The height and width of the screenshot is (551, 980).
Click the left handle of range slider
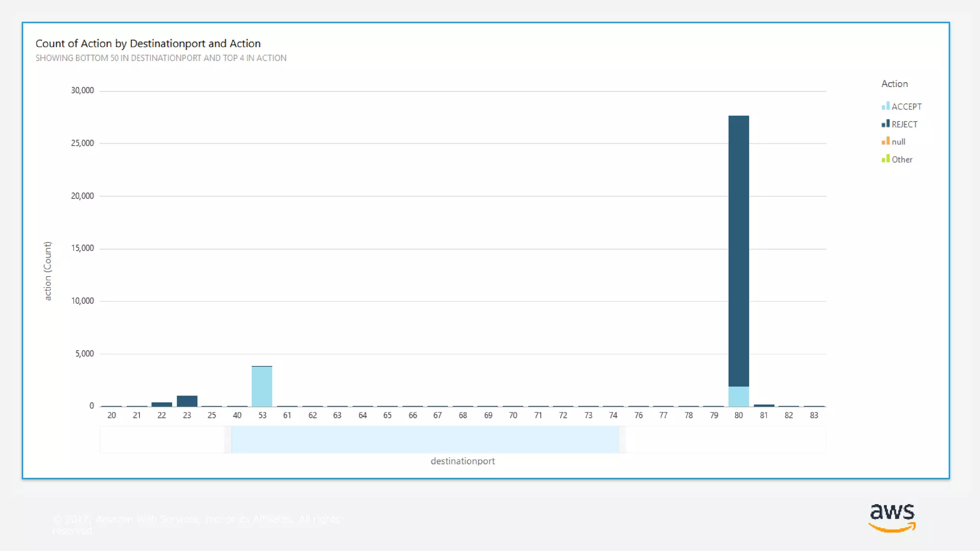(228, 439)
